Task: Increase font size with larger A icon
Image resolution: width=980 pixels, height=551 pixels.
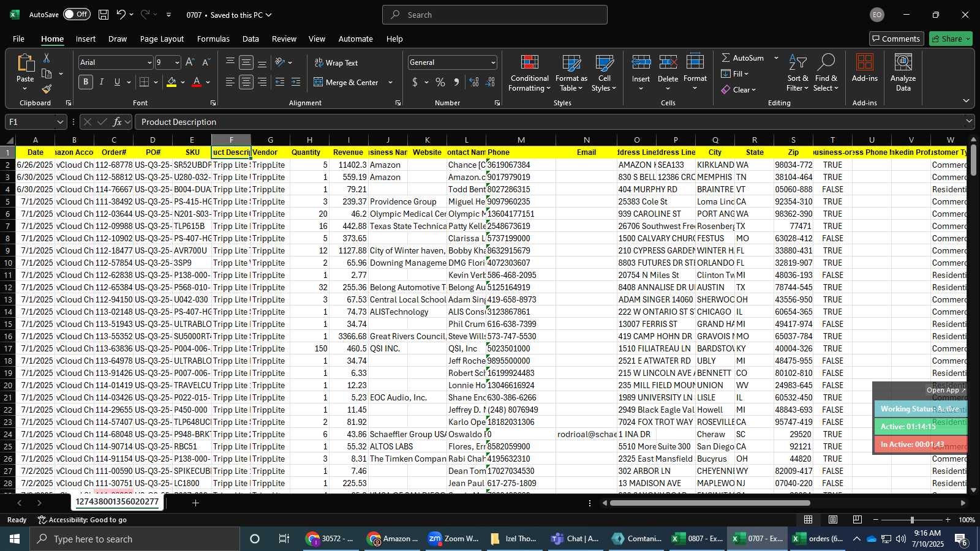Action: point(190,62)
